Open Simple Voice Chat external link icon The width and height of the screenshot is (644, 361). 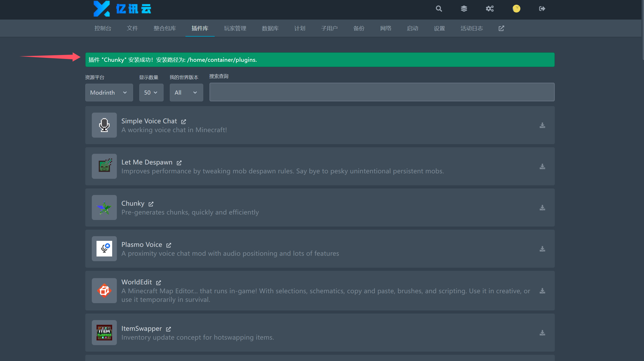click(184, 121)
